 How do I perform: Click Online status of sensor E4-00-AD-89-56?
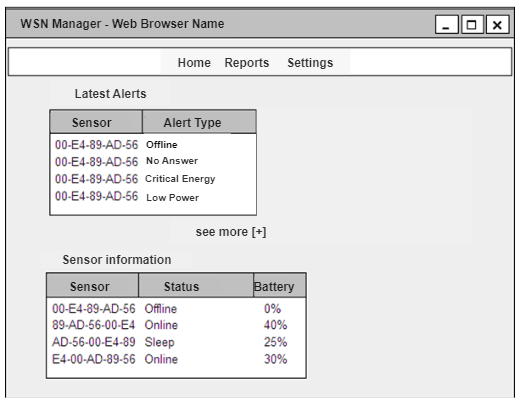161,359
